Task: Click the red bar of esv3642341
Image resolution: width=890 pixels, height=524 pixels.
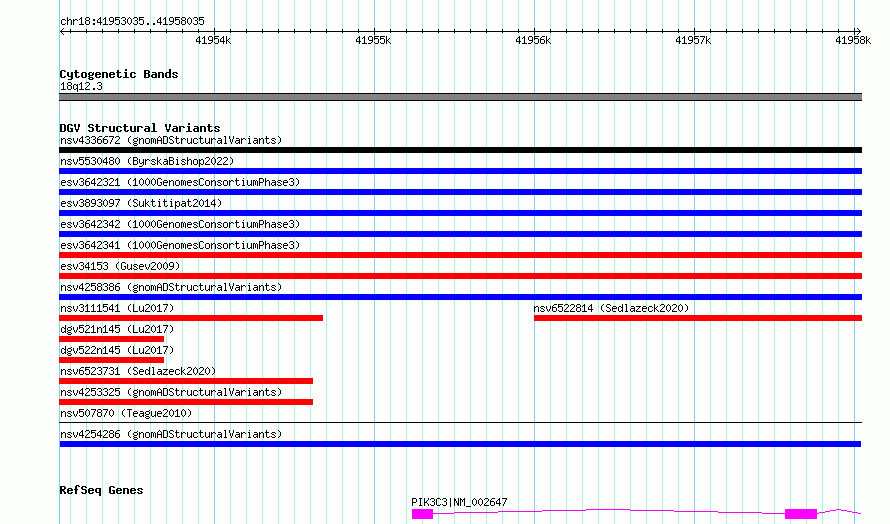Action: point(460,255)
